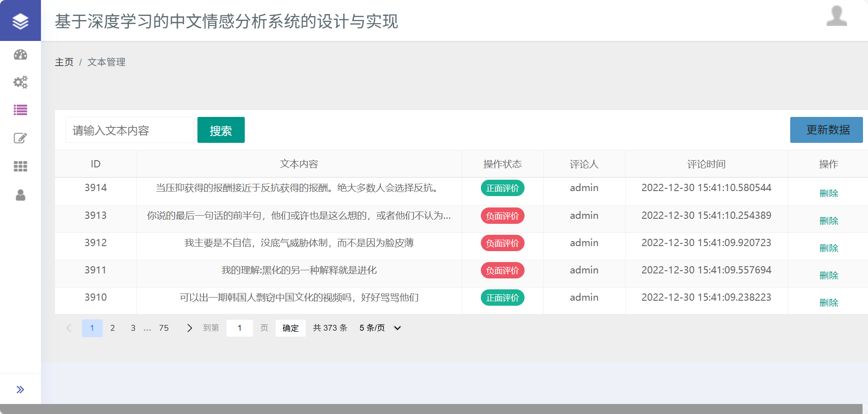This screenshot has height=414, width=868.
Task: Go to pagination page 3
Action: (133, 328)
